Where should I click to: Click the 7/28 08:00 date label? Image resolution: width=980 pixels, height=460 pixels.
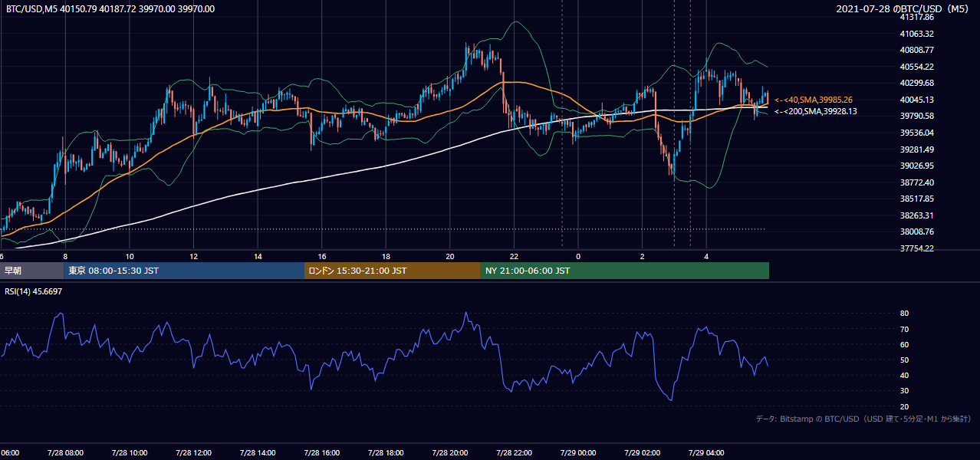pyautogui.click(x=64, y=453)
